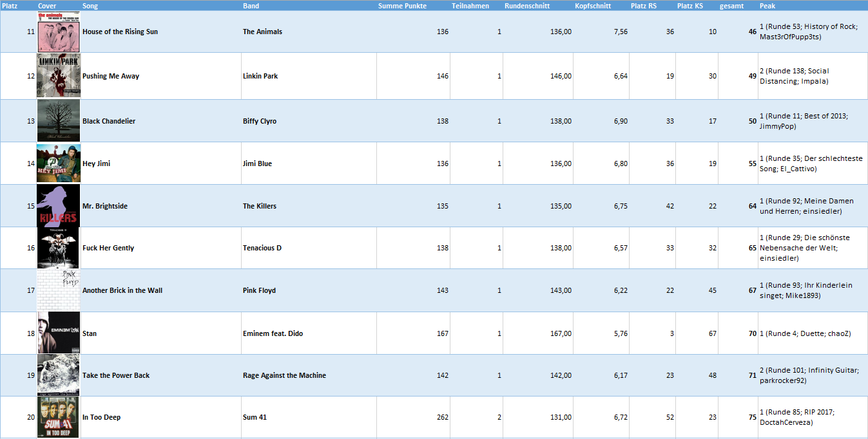Click The Animals album cover thumbnail

[59, 31]
